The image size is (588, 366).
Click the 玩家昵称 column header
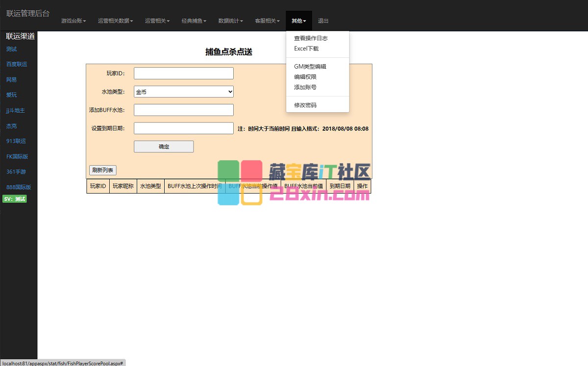tap(123, 186)
